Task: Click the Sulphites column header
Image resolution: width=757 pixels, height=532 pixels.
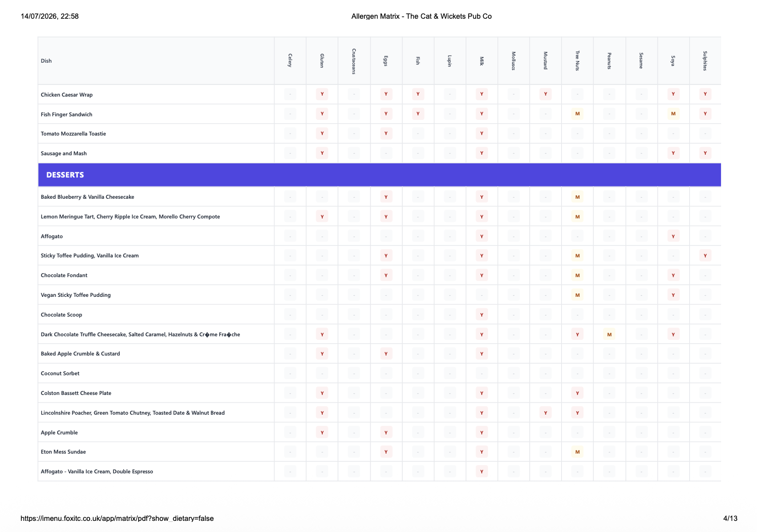Action: (705, 61)
